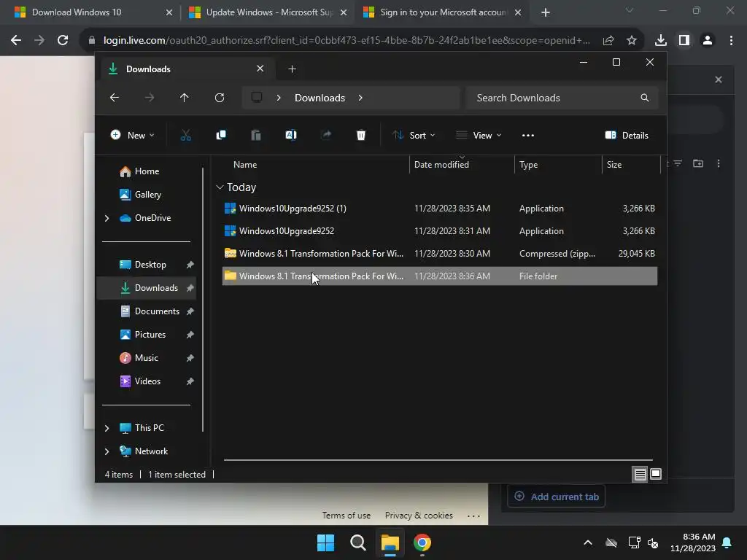Open Chrome three-dot menu
747x560 pixels.
pyautogui.click(x=731, y=41)
